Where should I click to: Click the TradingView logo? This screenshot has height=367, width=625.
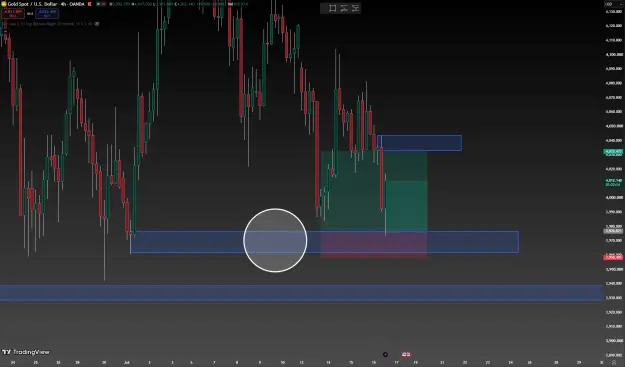pos(26,352)
